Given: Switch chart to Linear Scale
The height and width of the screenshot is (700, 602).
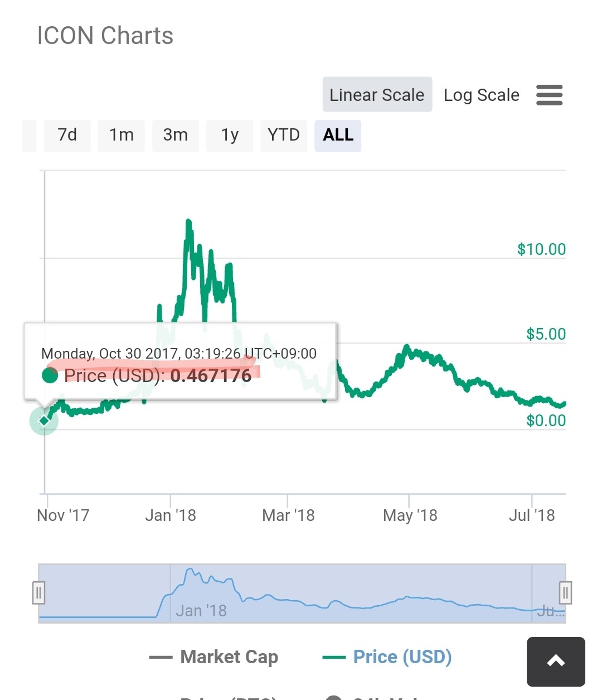Looking at the screenshot, I should point(377,95).
